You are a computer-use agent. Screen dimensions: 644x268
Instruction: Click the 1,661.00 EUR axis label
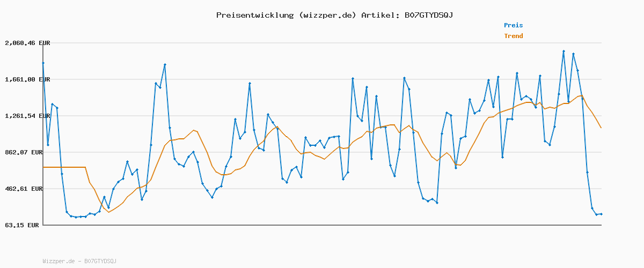[27, 79]
